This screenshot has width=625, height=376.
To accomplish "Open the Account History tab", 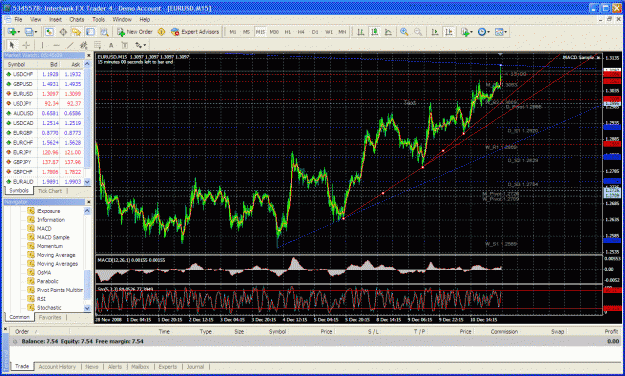I will click(x=57, y=366).
